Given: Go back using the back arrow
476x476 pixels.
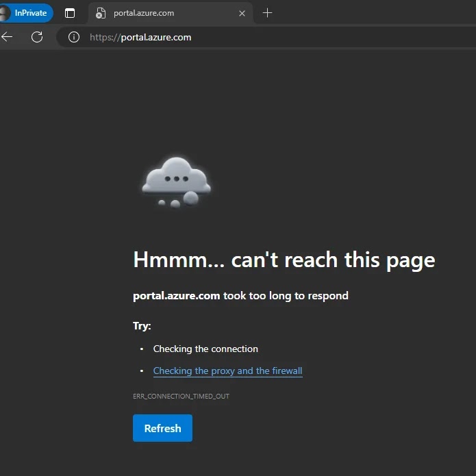Looking at the screenshot, I should click(7, 37).
